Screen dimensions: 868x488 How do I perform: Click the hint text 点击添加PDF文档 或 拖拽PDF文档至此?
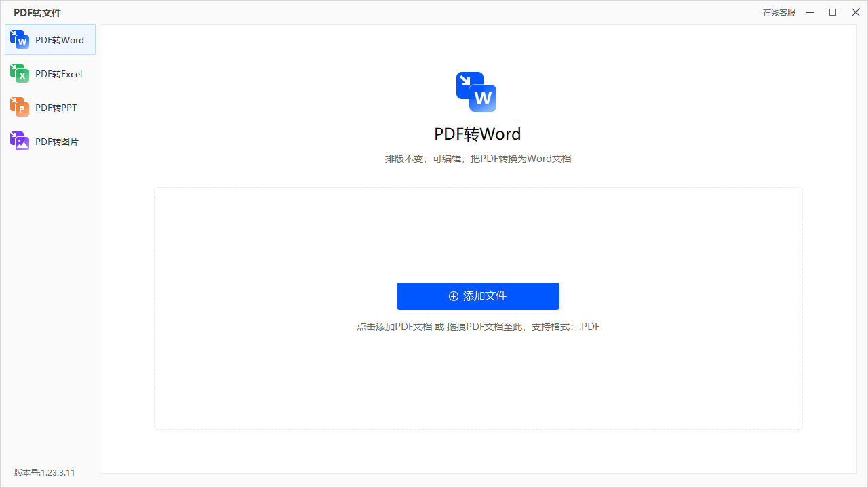440,327
